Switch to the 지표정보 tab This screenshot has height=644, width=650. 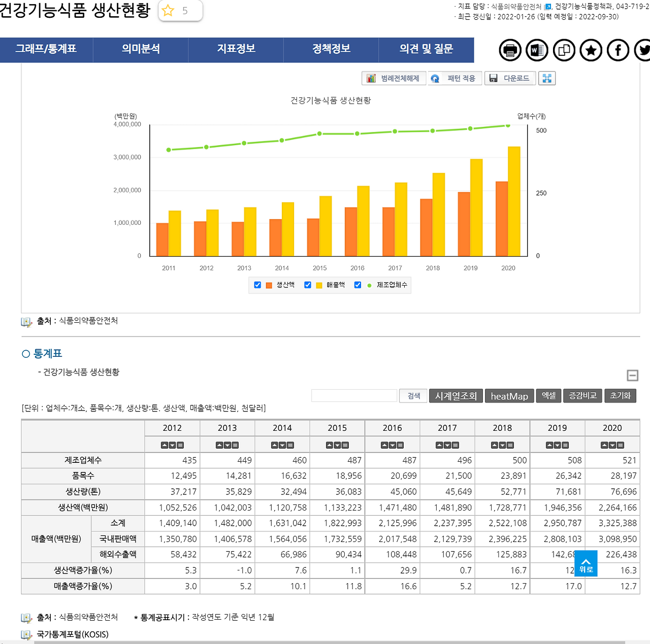236,49
